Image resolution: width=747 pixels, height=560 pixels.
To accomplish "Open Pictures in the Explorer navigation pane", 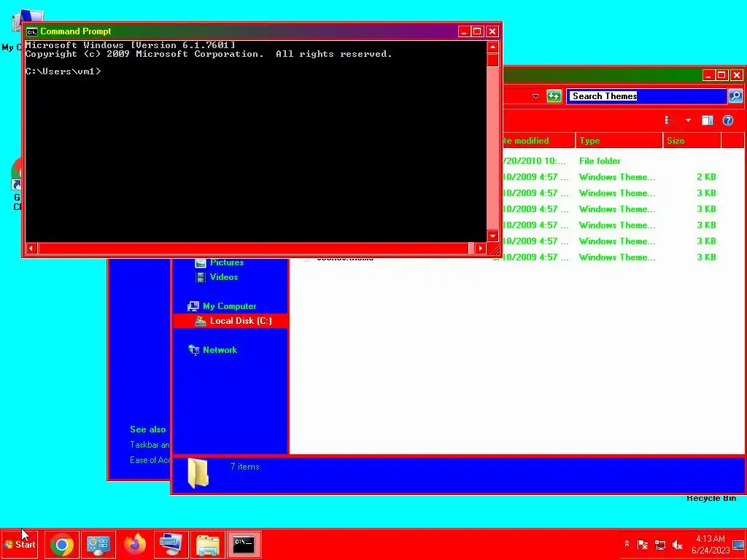I will pos(227,262).
